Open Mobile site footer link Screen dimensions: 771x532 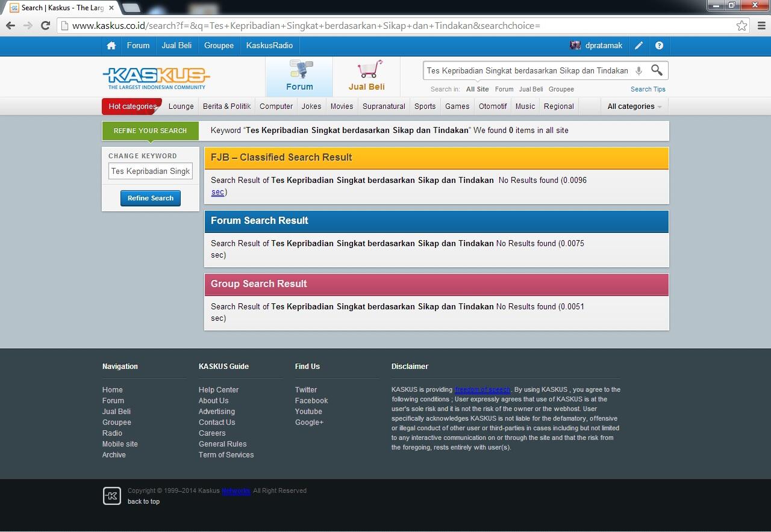[120, 444]
